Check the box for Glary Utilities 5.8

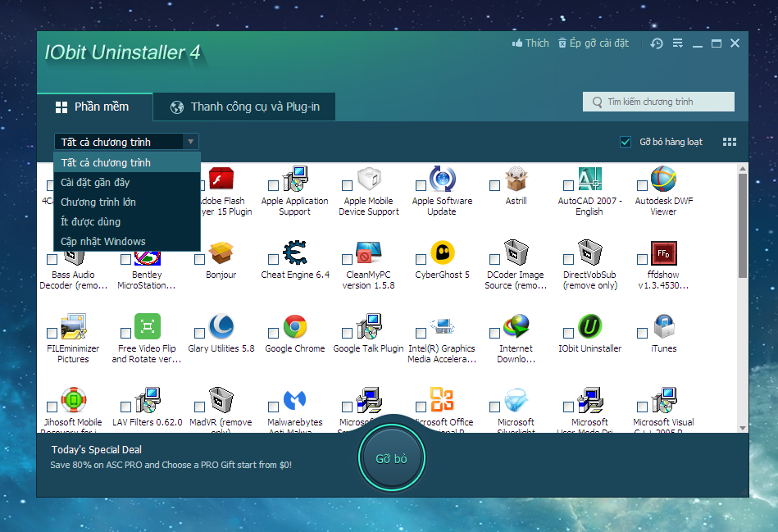[x=199, y=333]
